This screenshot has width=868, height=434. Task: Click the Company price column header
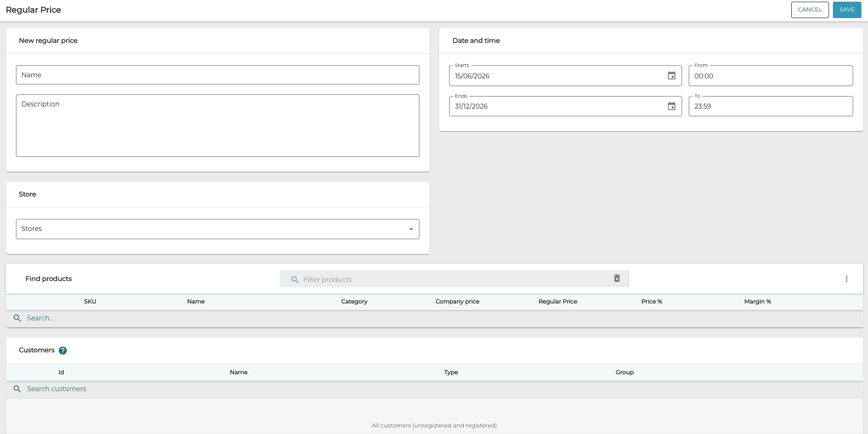click(x=457, y=302)
